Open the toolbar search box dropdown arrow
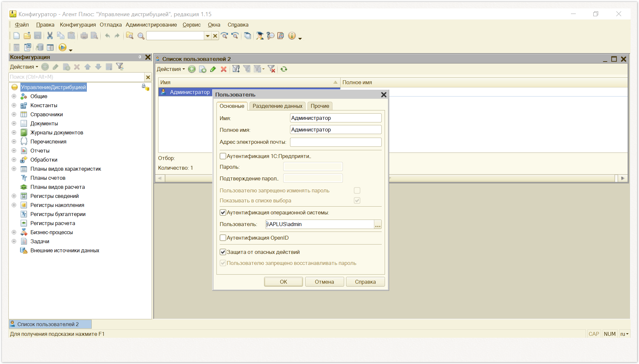This screenshot has height=364, width=639. click(x=207, y=36)
